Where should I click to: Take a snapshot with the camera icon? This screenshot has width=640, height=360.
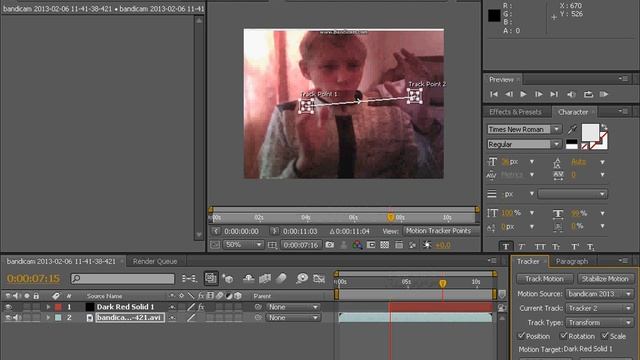pyautogui.click(x=329, y=245)
